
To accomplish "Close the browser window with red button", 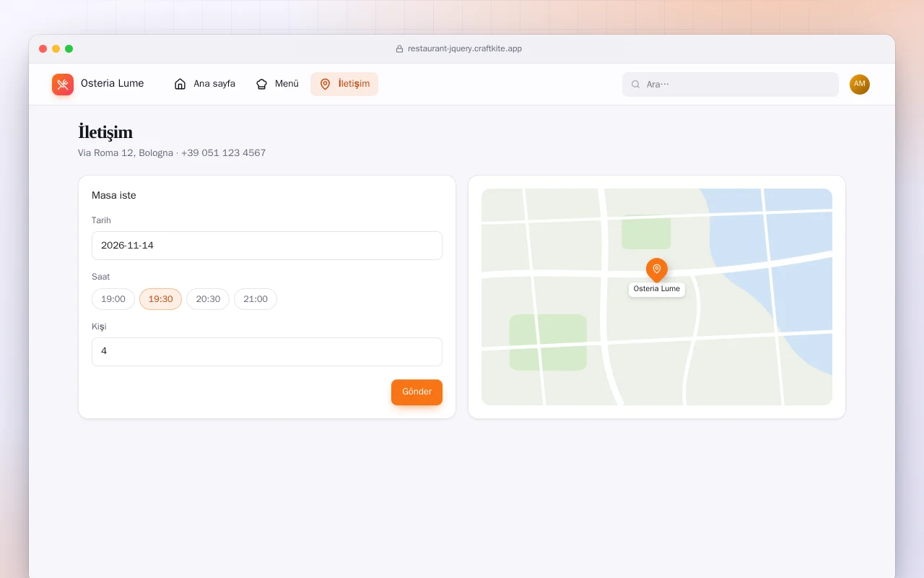I will pyautogui.click(x=43, y=49).
